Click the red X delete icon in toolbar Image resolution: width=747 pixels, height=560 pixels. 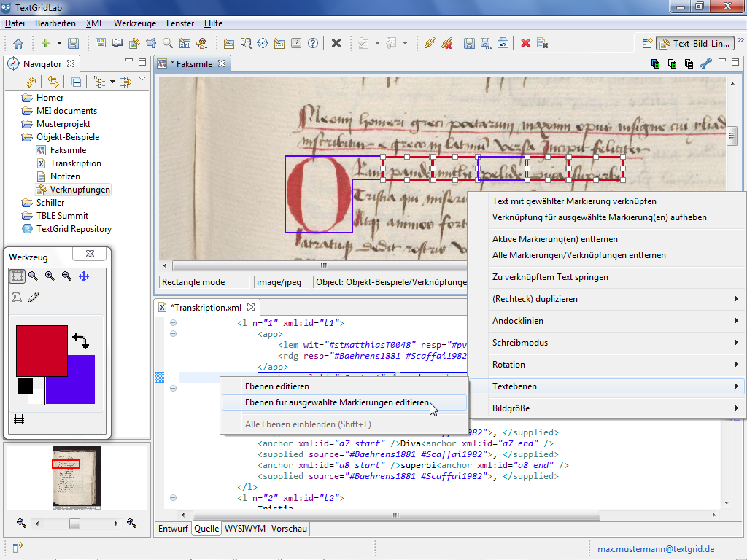pyautogui.click(x=525, y=44)
